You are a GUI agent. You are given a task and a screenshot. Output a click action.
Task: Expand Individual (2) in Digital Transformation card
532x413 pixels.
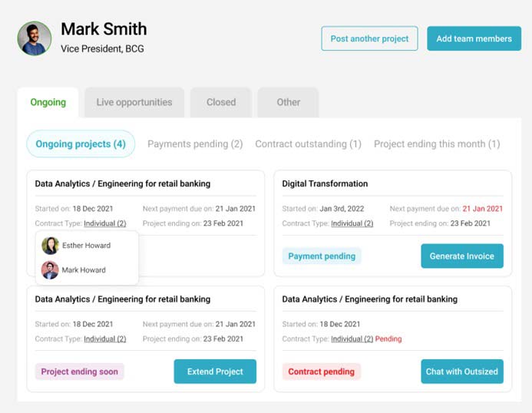[352, 223]
